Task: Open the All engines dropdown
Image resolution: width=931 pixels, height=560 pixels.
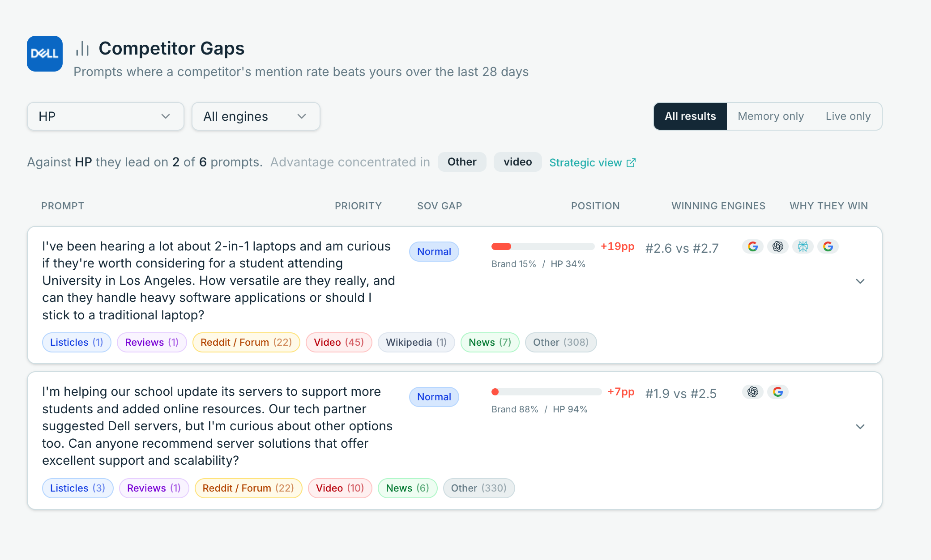Action: coord(256,116)
